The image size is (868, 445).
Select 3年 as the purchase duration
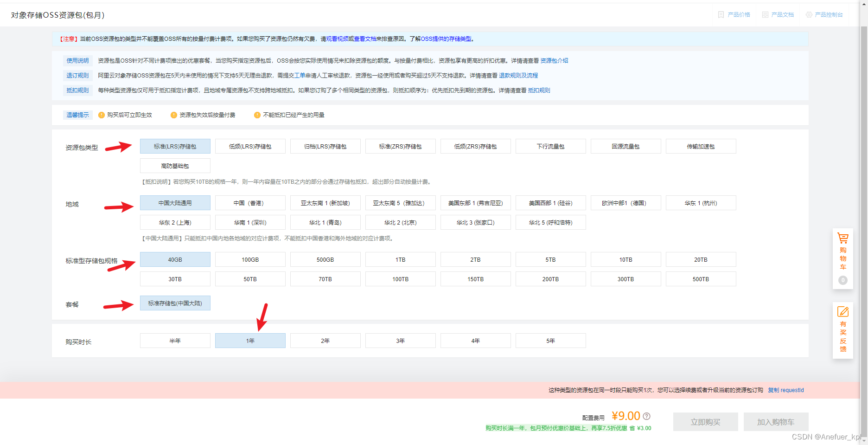(400, 340)
